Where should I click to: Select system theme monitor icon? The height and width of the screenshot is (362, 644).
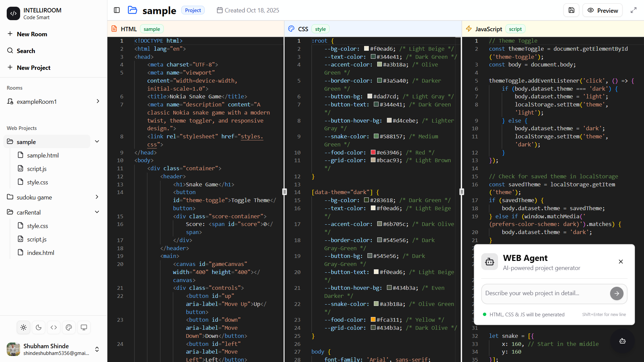tap(84, 327)
